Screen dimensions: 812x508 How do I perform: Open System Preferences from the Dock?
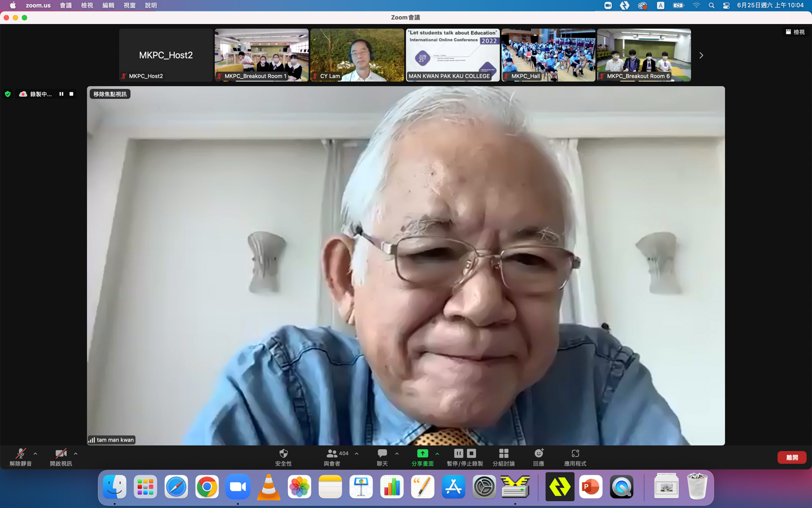[x=484, y=487]
